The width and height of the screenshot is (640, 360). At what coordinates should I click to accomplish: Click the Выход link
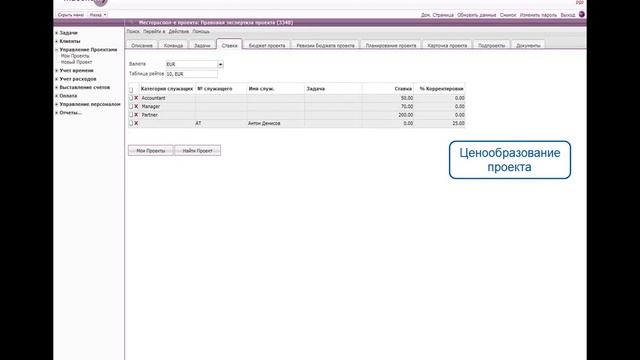(x=568, y=15)
